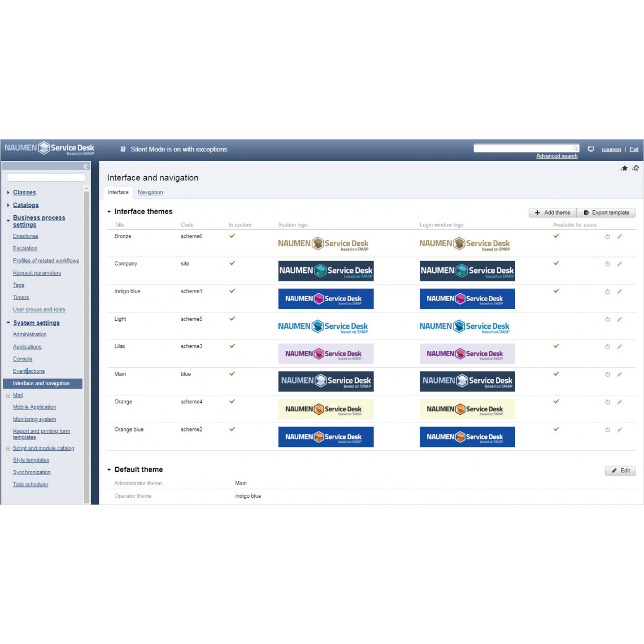Open User groups and roles
The height and width of the screenshot is (644, 644).
tap(39, 310)
